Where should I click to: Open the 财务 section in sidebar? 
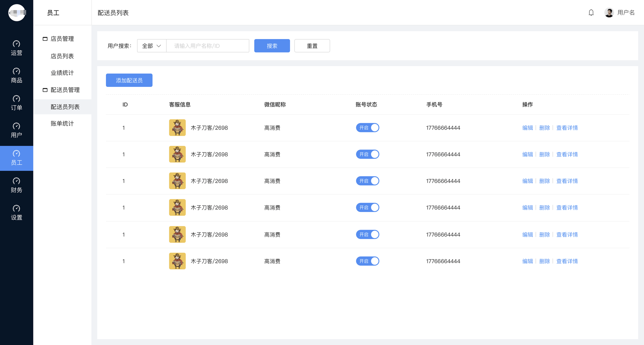click(x=17, y=185)
